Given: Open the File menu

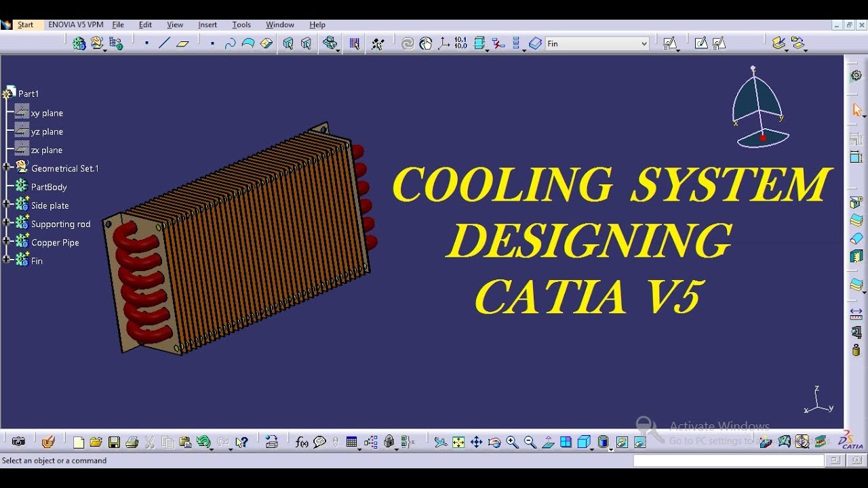Looking at the screenshot, I should [x=118, y=25].
